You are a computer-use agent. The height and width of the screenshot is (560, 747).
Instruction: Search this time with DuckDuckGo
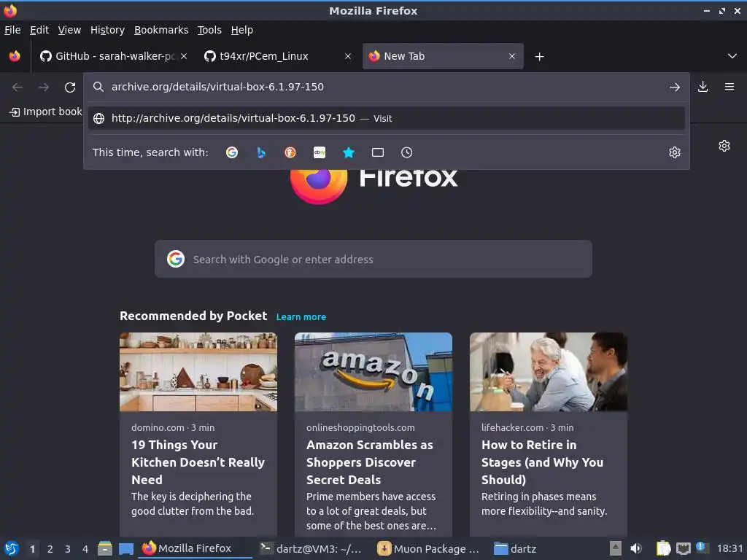coord(290,152)
